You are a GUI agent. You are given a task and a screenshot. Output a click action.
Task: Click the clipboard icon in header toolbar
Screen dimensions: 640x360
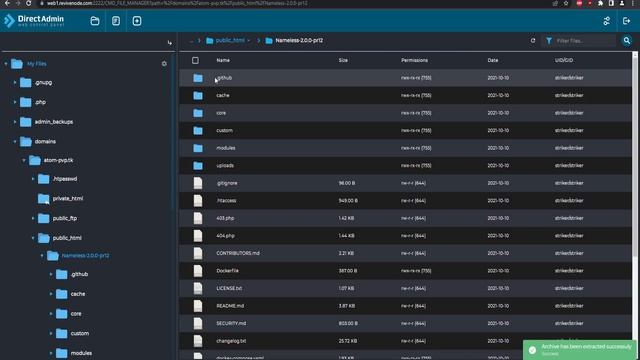coord(116,21)
